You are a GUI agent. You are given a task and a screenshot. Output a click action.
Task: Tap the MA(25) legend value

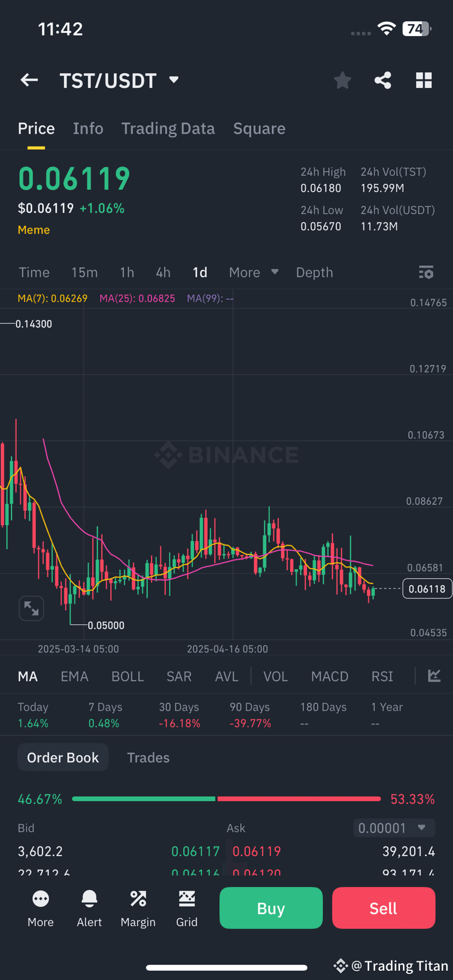point(137,299)
